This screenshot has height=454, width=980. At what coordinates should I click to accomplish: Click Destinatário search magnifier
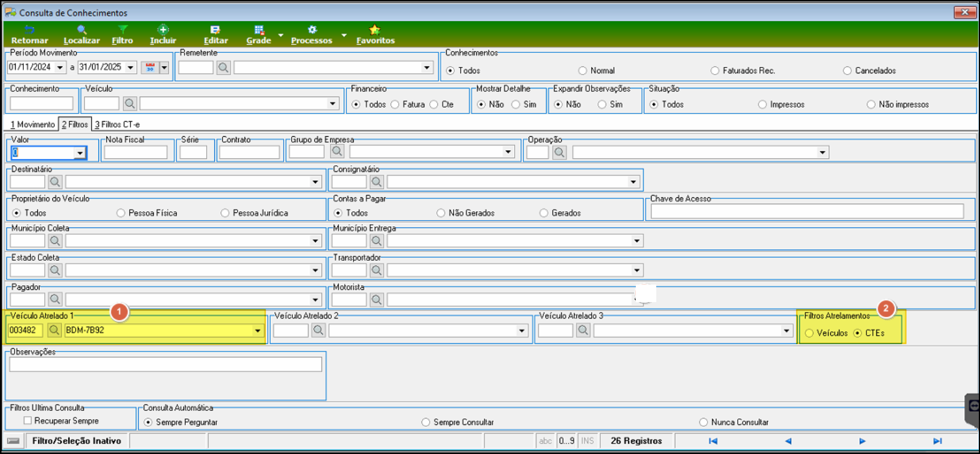click(x=55, y=182)
